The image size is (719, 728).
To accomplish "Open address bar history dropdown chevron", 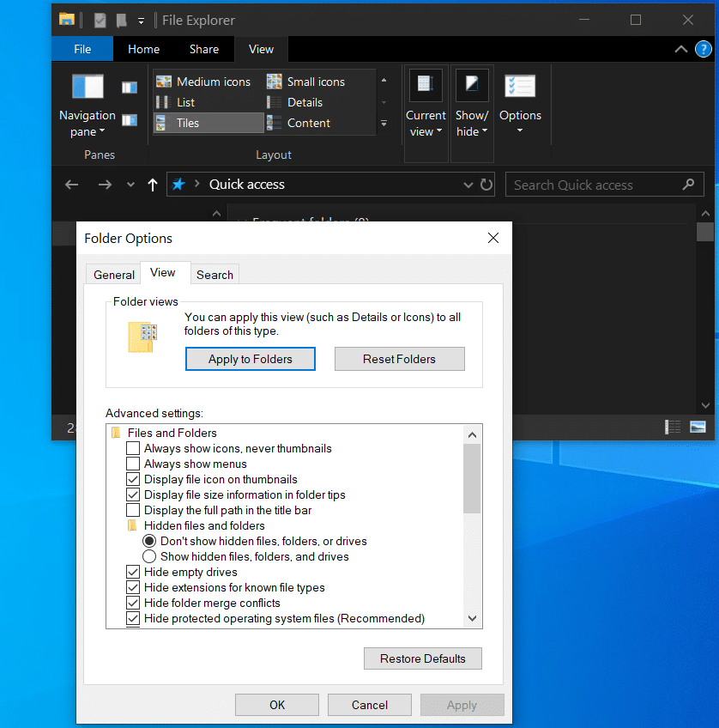I will coord(468,185).
